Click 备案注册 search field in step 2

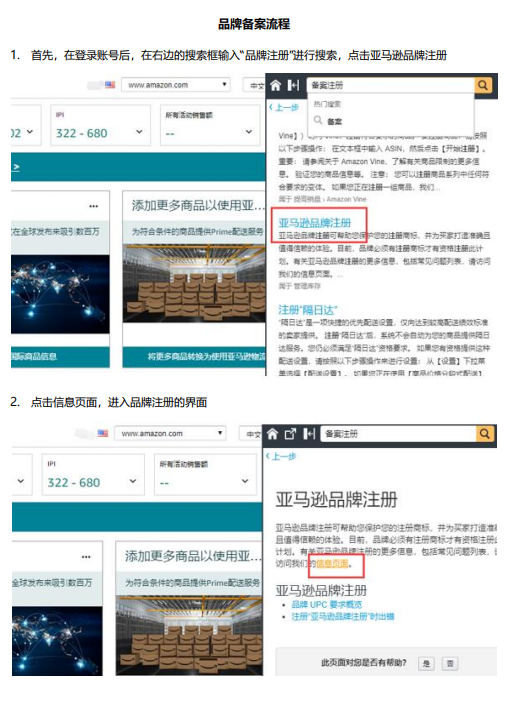click(398, 434)
